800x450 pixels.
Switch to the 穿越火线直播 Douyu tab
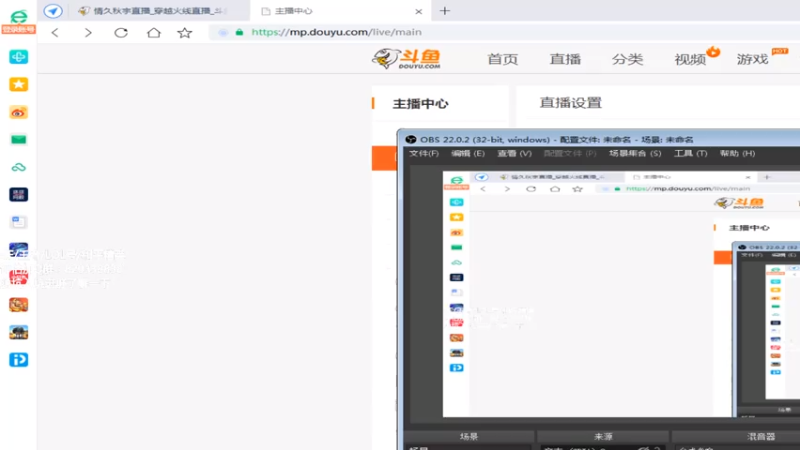(x=158, y=11)
